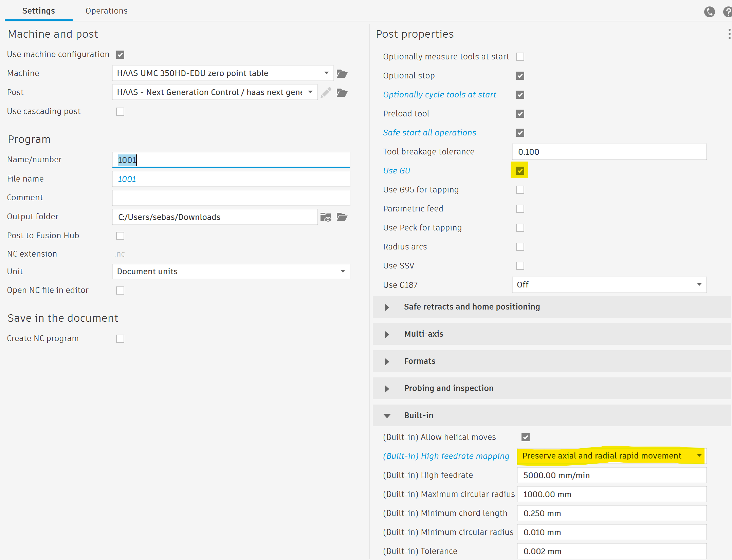The image size is (732, 560).
Task: Switch to the Operations tab
Action: 107,11
